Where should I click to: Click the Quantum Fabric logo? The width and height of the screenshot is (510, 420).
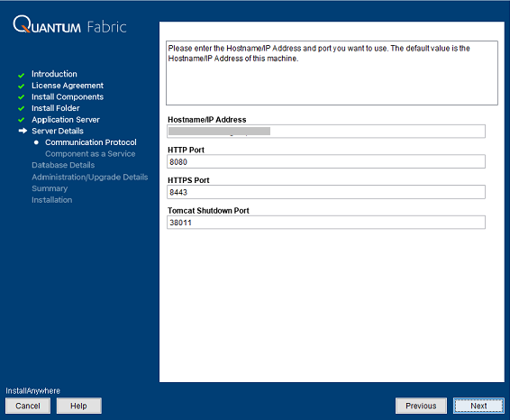click(69, 24)
